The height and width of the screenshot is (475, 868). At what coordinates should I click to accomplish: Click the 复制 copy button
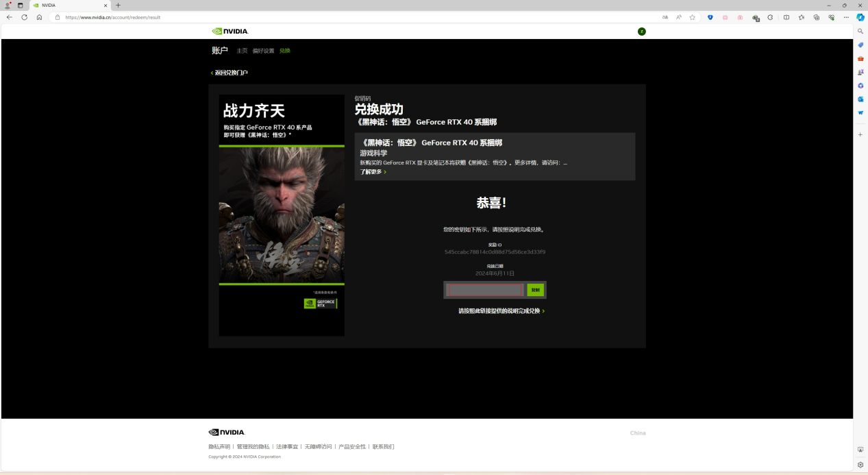pyautogui.click(x=536, y=290)
